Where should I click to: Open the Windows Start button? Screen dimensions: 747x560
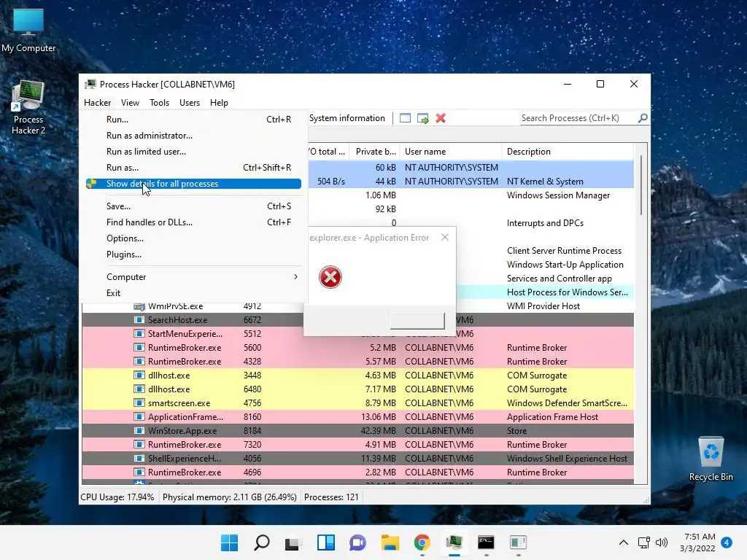[229, 542]
